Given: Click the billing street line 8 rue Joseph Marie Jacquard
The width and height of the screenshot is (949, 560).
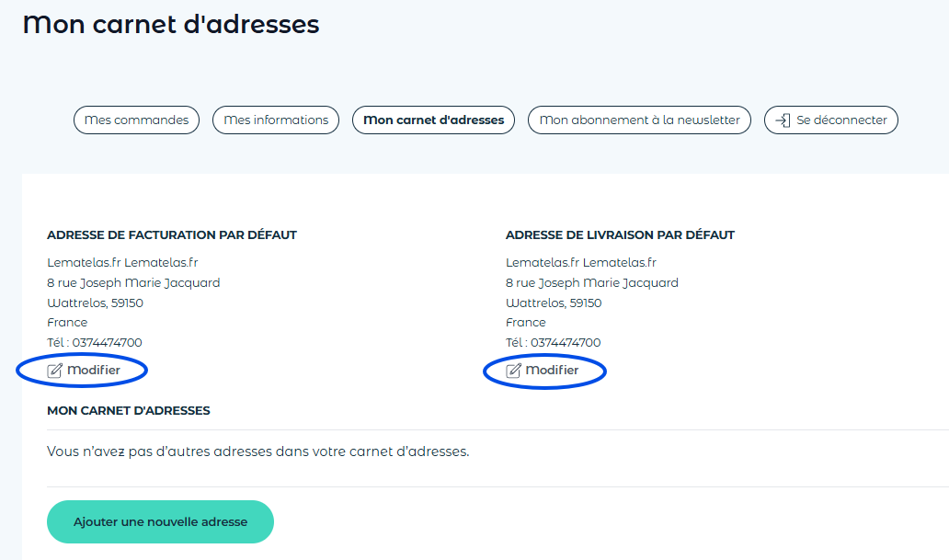Looking at the screenshot, I should [133, 283].
